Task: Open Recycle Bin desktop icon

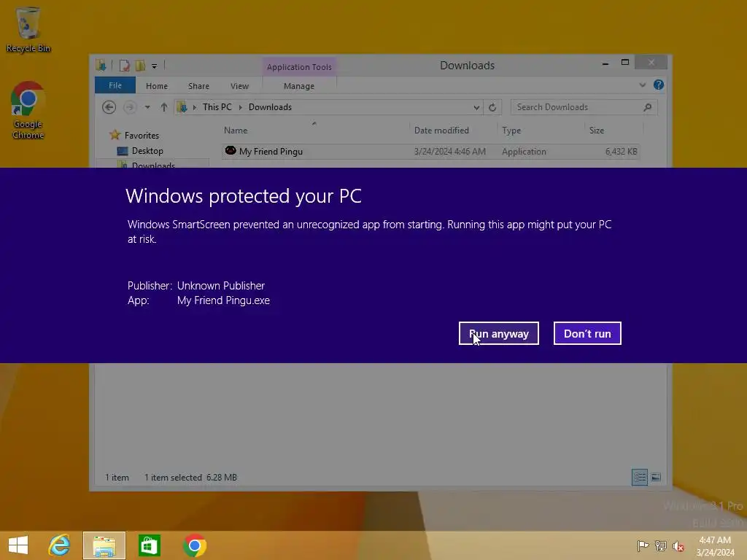Action: [x=28, y=29]
